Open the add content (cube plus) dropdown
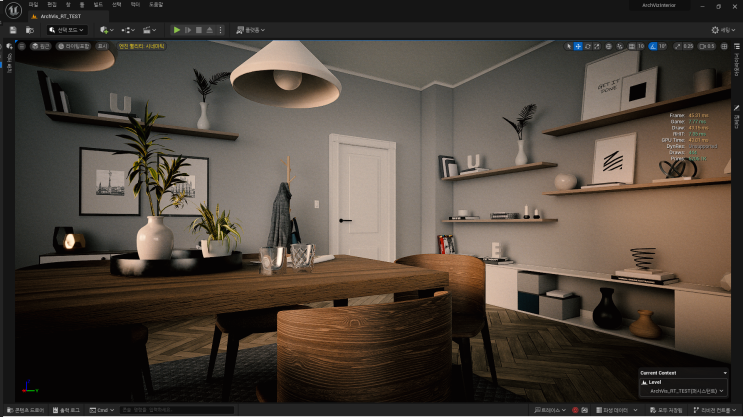Image resolution: width=743 pixels, height=417 pixels. (x=107, y=30)
